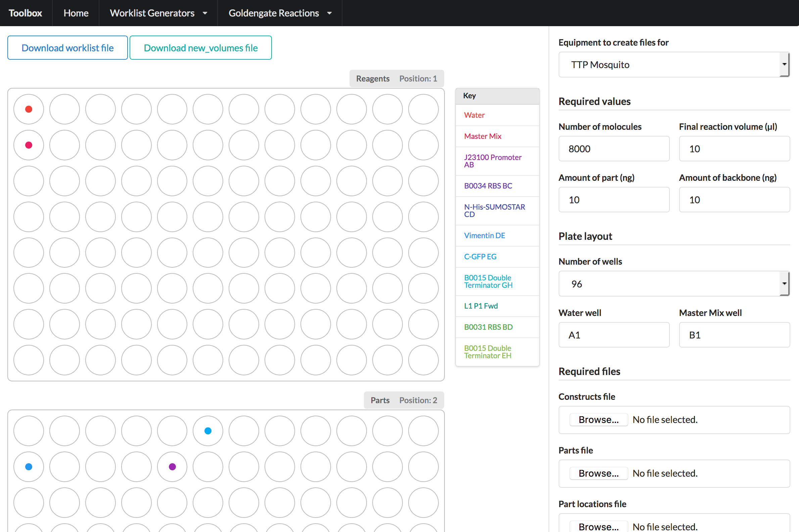The width and height of the screenshot is (799, 532).
Task: Open the Worklist Generators dropdown menu
Action: 158,13
